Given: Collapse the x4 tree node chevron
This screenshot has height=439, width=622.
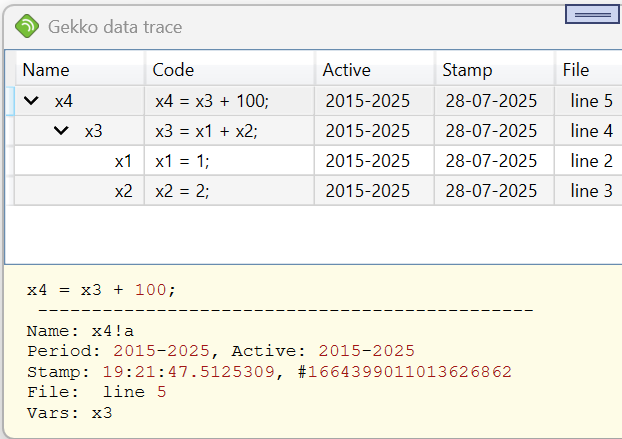Looking at the screenshot, I should tap(32, 101).
